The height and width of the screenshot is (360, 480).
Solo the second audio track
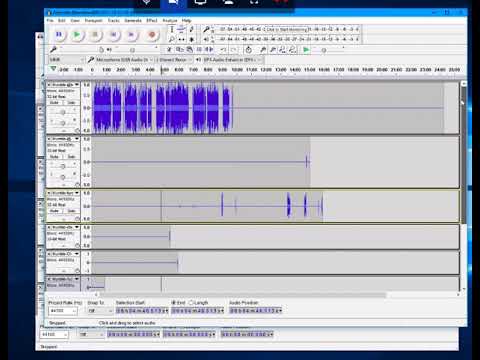71,156
